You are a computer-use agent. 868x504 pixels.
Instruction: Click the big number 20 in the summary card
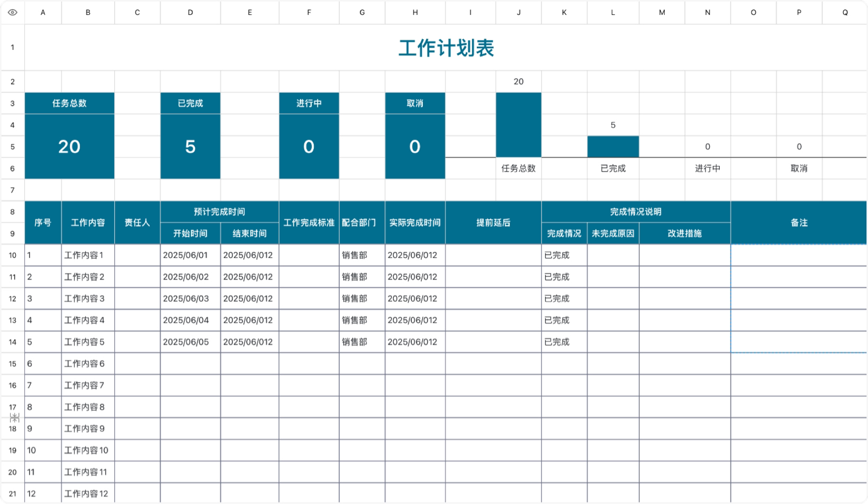pos(69,147)
